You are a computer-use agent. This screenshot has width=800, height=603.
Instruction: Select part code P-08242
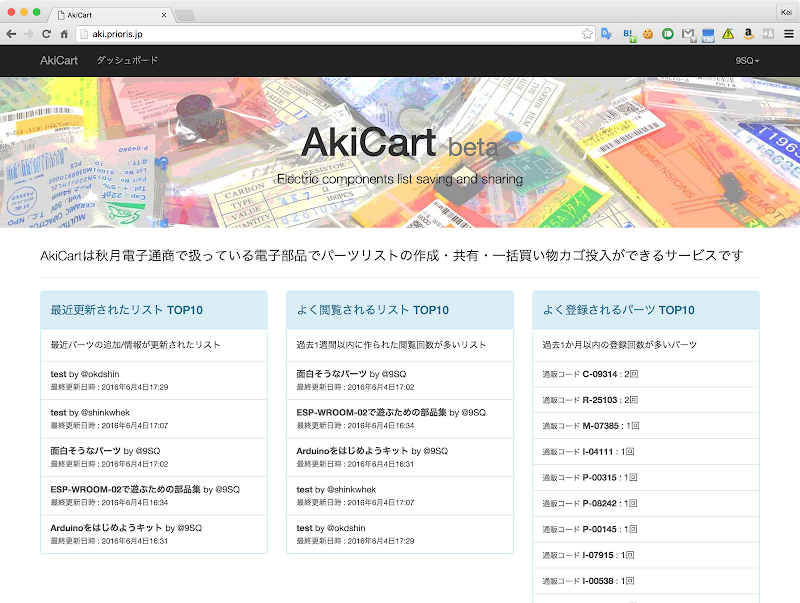click(646, 504)
